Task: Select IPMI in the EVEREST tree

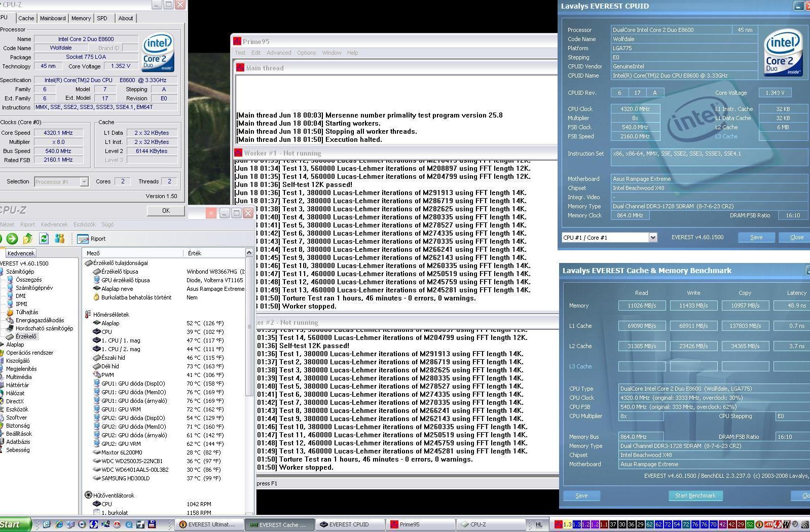Action: pos(21,304)
